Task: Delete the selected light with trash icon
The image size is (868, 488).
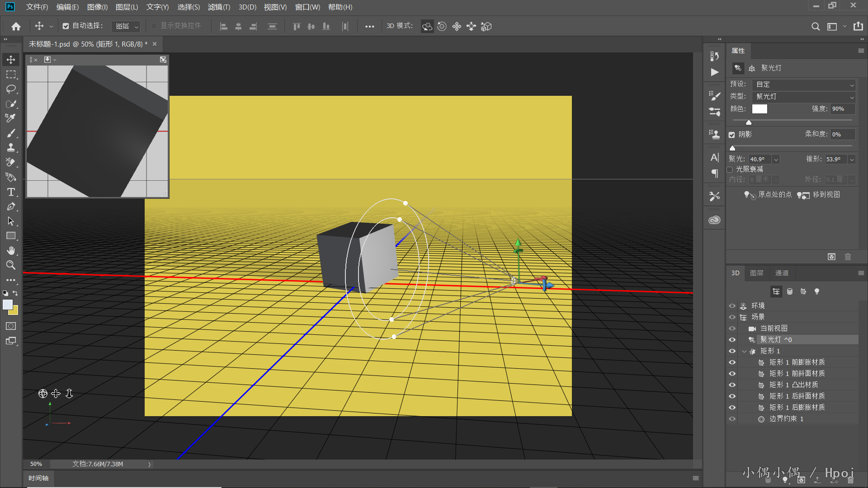Action: click(848, 257)
